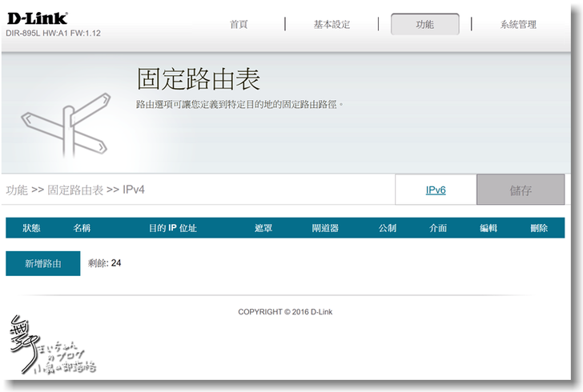This screenshot has width=583, height=392.
Task: Click the 遮罩 column header
Action: [263, 228]
